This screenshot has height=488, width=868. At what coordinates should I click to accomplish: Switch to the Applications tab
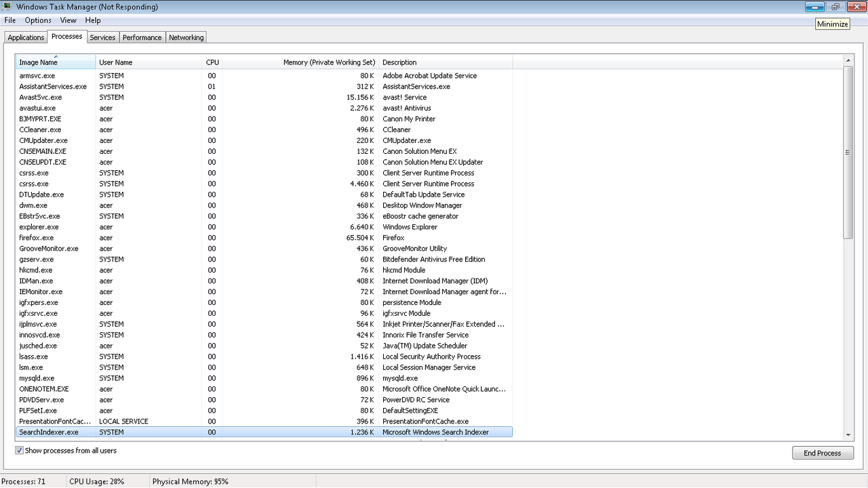pyautogui.click(x=26, y=37)
